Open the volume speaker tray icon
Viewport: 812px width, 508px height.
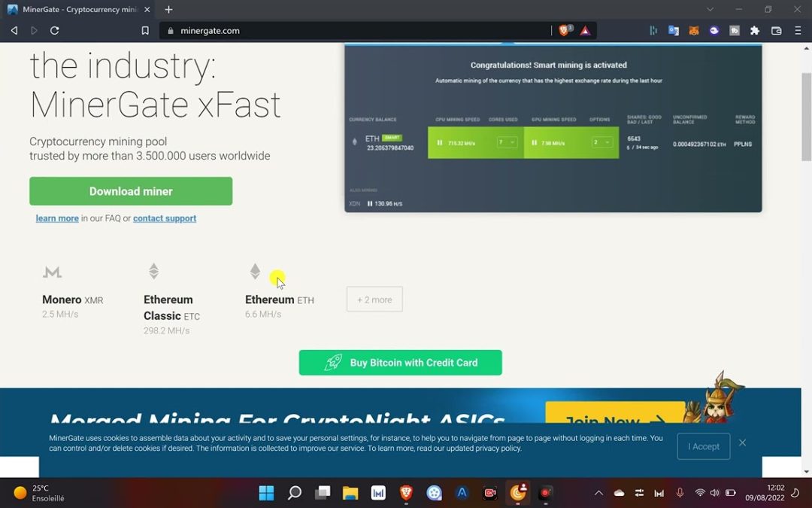tap(715, 493)
